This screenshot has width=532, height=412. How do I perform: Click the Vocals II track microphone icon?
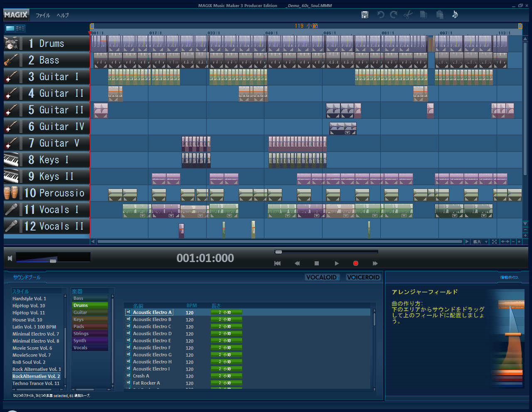click(x=12, y=226)
